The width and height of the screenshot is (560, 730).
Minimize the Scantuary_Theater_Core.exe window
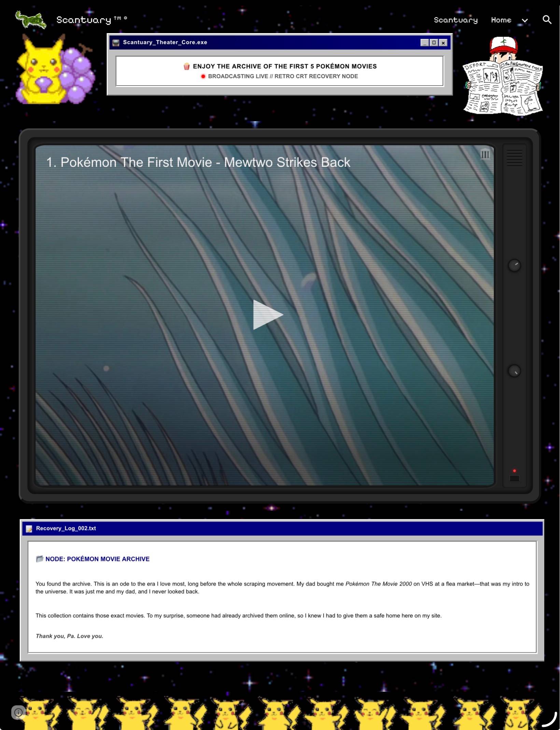click(x=424, y=43)
